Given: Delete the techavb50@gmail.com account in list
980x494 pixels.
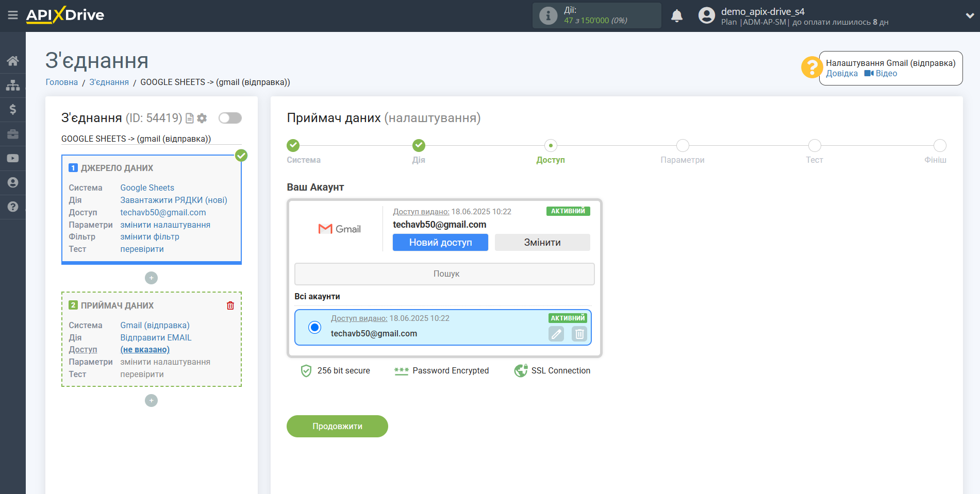Looking at the screenshot, I should [579, 334].
